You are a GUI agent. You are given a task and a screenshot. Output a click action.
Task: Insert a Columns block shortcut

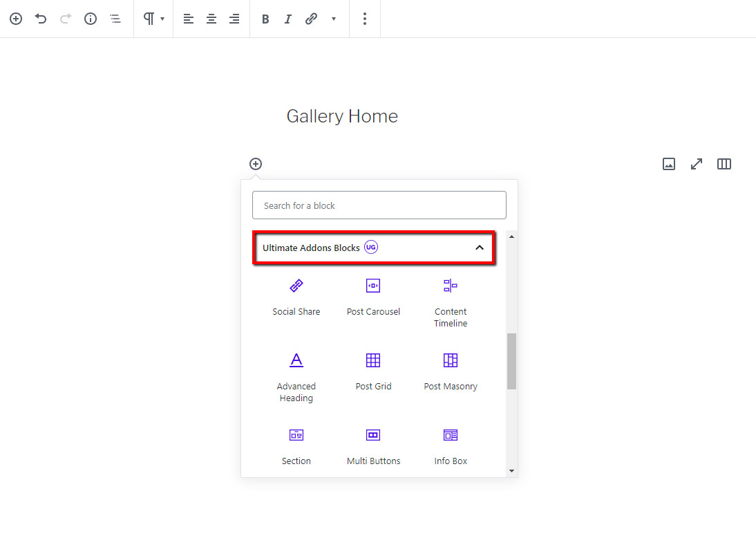(x=724, y=164)
